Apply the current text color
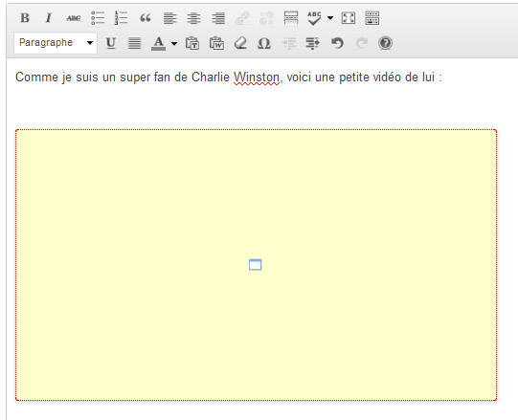518x420 pixels. point(159,43)
